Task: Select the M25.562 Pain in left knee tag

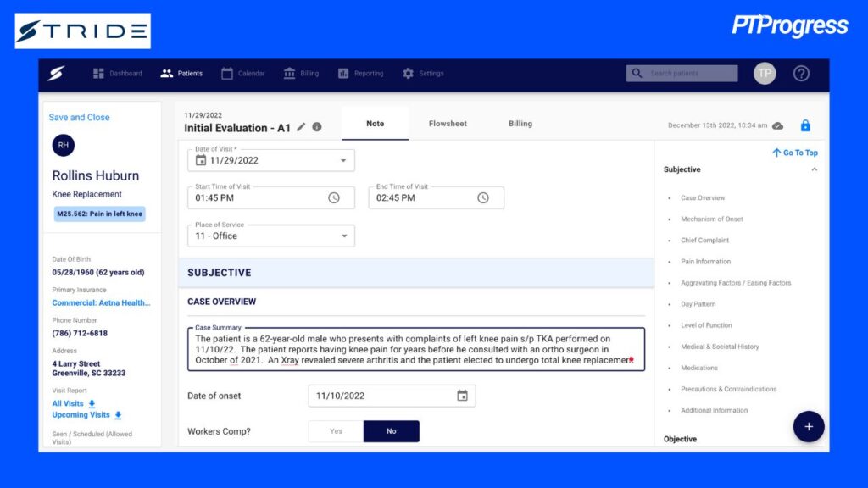Action: (100, 213)
